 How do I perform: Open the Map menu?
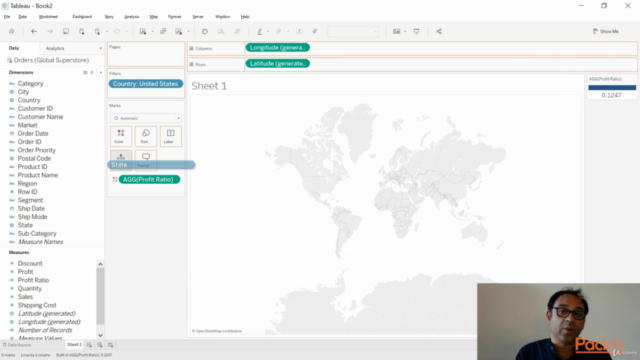[x=153, y=17]
